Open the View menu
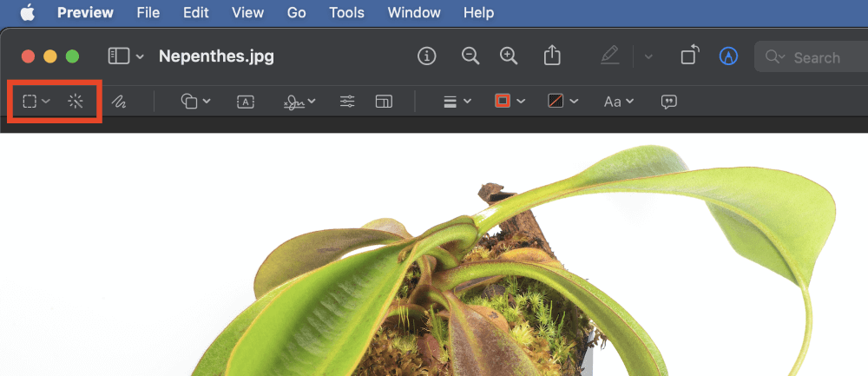This screenshot has width=868, height=376. 247,13
